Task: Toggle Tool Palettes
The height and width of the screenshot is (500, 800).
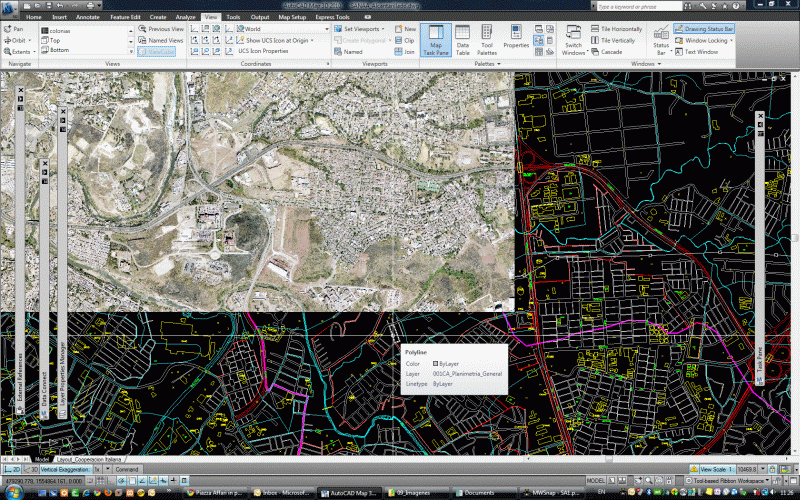Action: coord(487,40)
